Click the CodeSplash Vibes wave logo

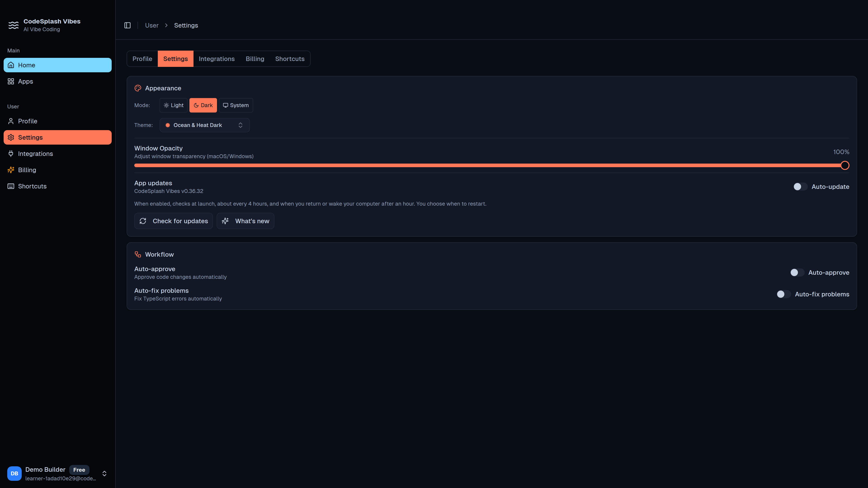(14, 25)
